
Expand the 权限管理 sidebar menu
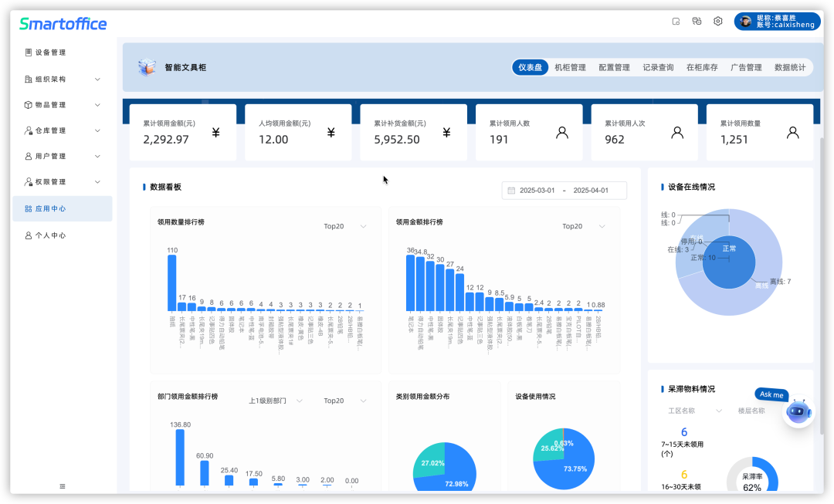[97, 181]
